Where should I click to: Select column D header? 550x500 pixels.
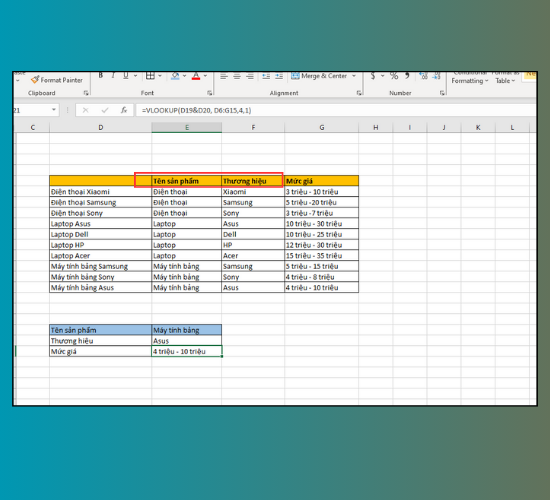(x=101, y=127)
